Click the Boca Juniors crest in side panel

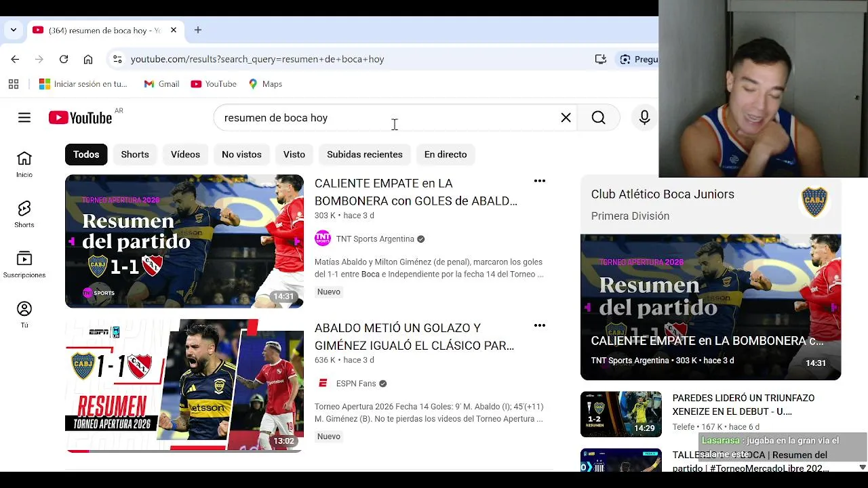[814, 202]
